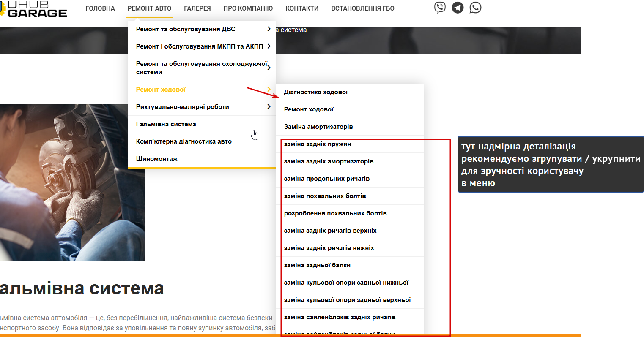Screen dimensions: 644x337
Task: Select Ремонт та обслуговування охолоджуючої системи
Action: click(202, 68)
